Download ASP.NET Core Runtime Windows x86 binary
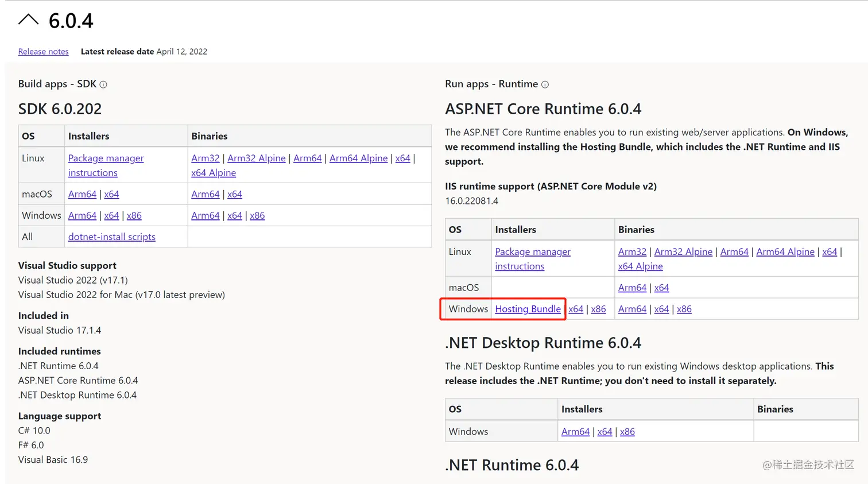Image resolution: width=868 pixels, height=484 pixels. [x=684, y=309]
